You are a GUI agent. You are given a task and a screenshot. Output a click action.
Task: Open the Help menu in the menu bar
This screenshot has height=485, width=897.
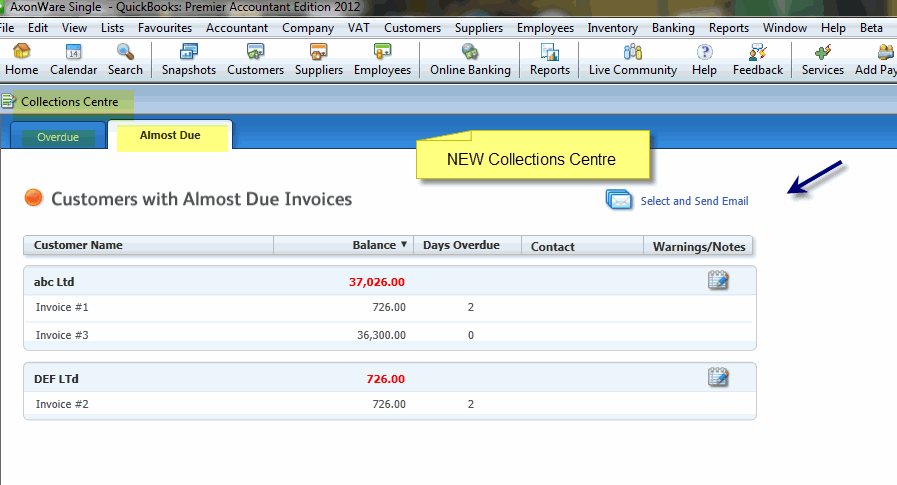pyautogui.click(x=833, y=27)
